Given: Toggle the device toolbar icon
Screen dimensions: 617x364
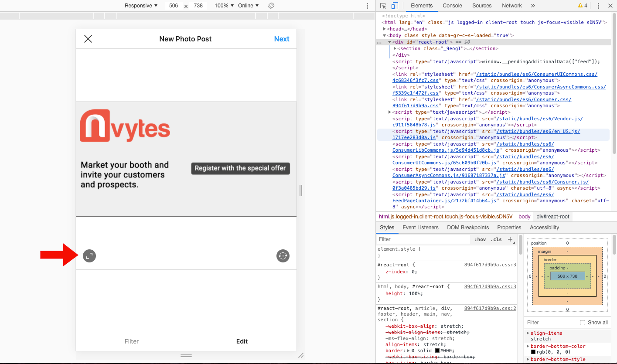Looking at the screenshot, I should coord(395,6).
